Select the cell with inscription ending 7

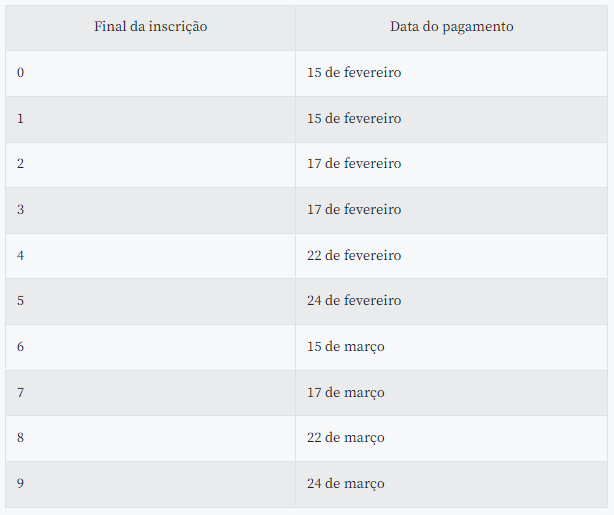coord(150,393)
